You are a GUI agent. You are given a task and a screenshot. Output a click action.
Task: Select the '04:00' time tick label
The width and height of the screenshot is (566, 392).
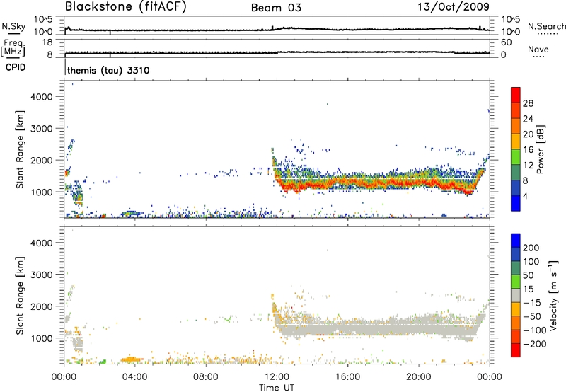tap(134, 377)
